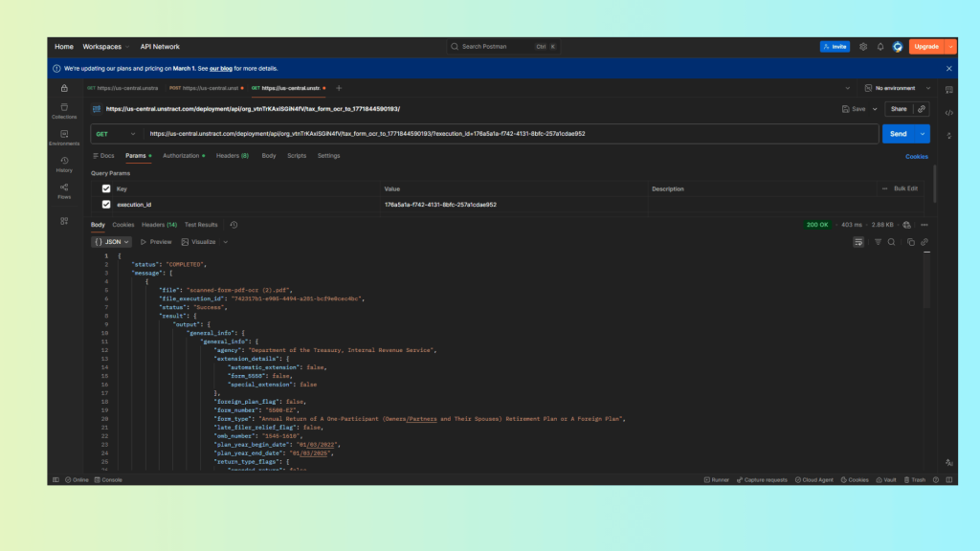Click the request URL input field
The width and height of the screenshot is (980, 551).
coord(507,134)
